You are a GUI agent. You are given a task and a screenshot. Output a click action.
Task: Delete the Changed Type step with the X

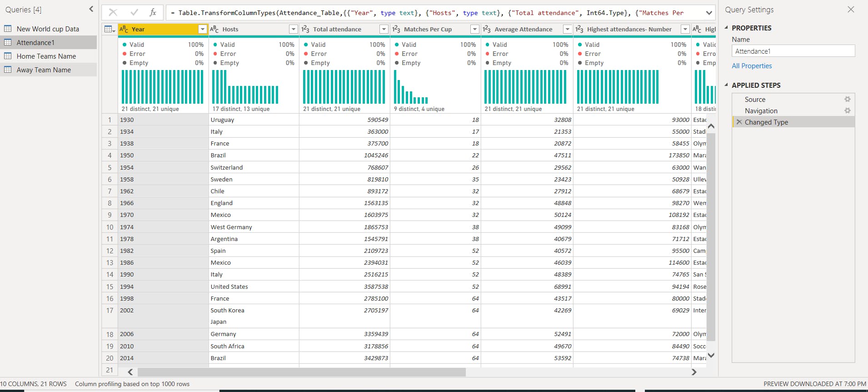739,122
